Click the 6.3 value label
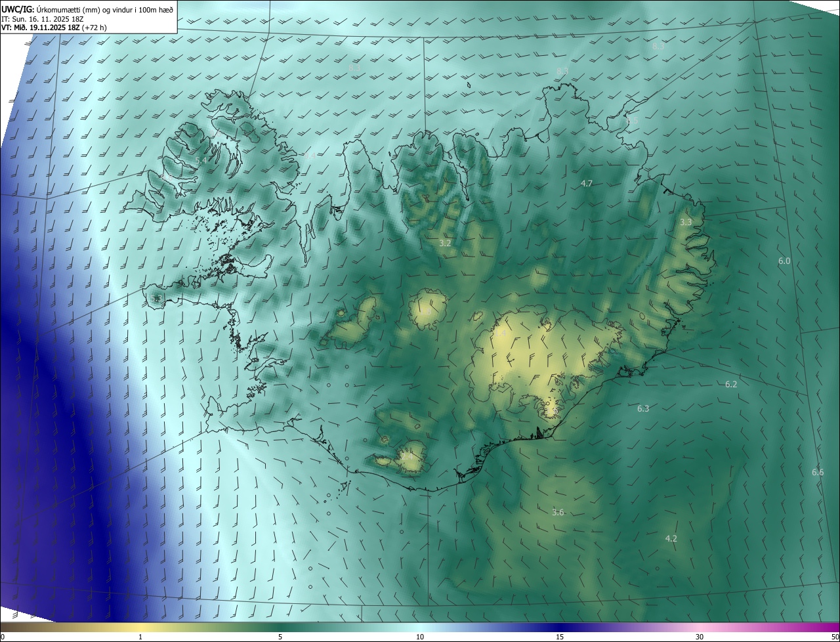The image size is (840, 642). pyautogui.click(x=643, y=408)
